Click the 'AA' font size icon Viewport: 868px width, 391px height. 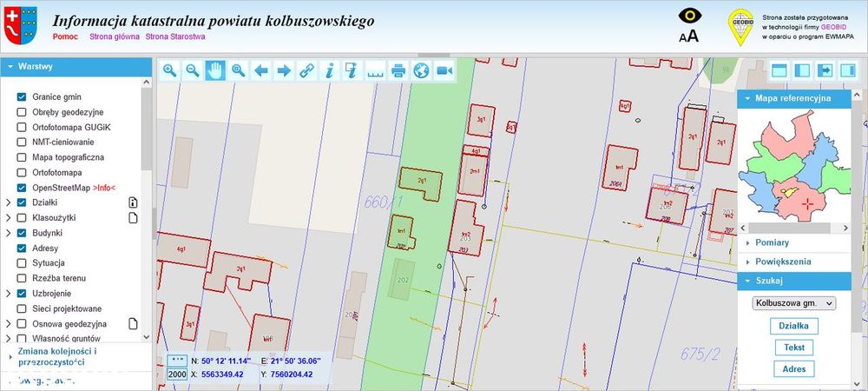click(x=689, y=36)
